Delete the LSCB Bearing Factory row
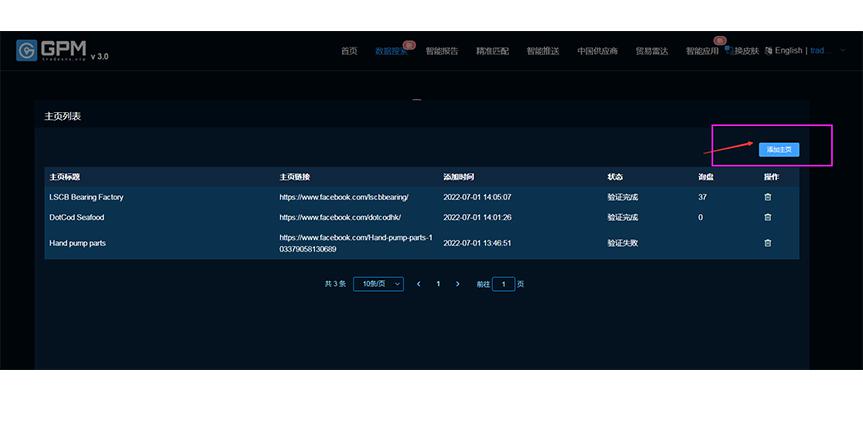863x428 pixels. click(x=767, y=197)
